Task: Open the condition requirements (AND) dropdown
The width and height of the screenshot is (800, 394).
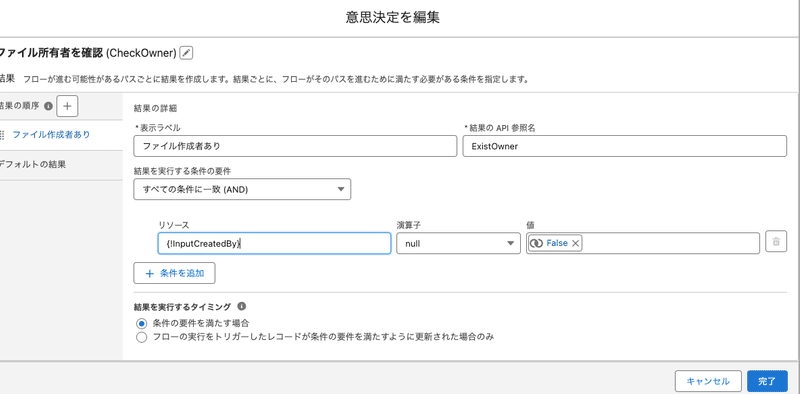Action: pyautogui.click(x=242, y=189)
